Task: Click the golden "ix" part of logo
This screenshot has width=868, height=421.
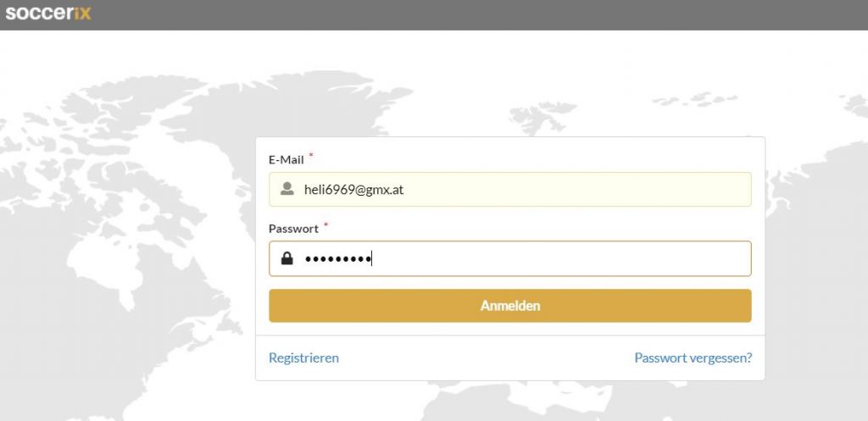Action: click(82, 13)
